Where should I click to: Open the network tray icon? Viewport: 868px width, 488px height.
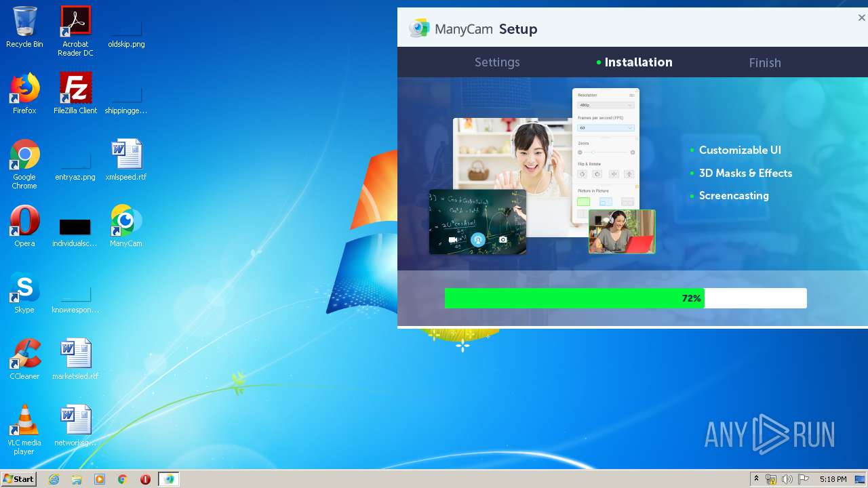[771, 479]
